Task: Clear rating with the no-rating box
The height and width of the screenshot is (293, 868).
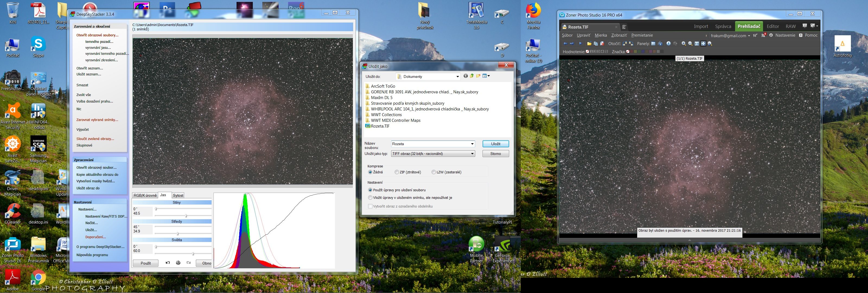Action: (587, 52)
